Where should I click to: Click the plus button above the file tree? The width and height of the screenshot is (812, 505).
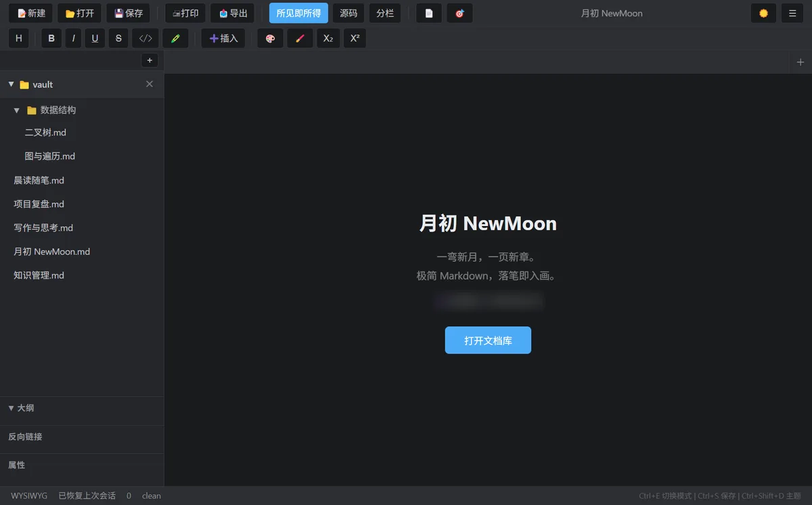[150, 61]
